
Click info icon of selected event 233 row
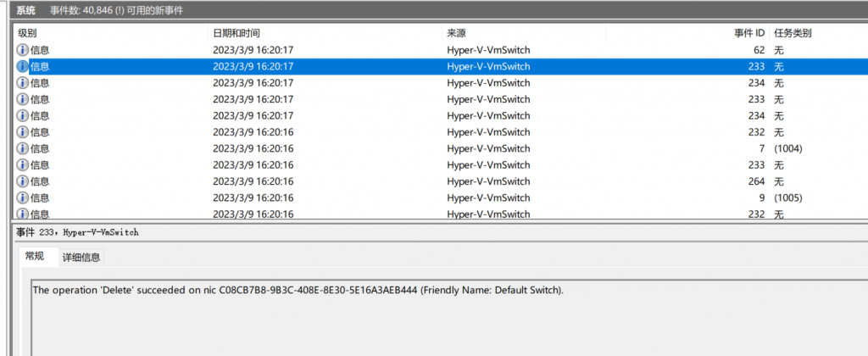pos(23,66)
